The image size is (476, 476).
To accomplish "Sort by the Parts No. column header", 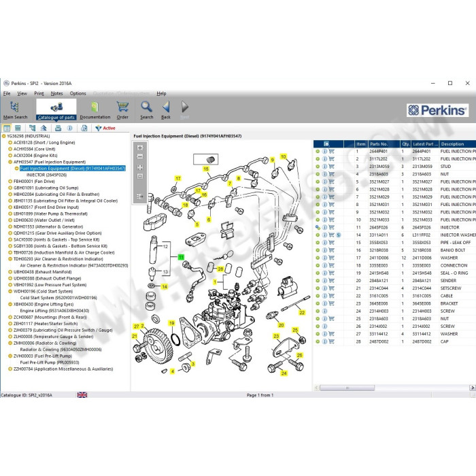I will pyautogui.click(x=384, y=144).
